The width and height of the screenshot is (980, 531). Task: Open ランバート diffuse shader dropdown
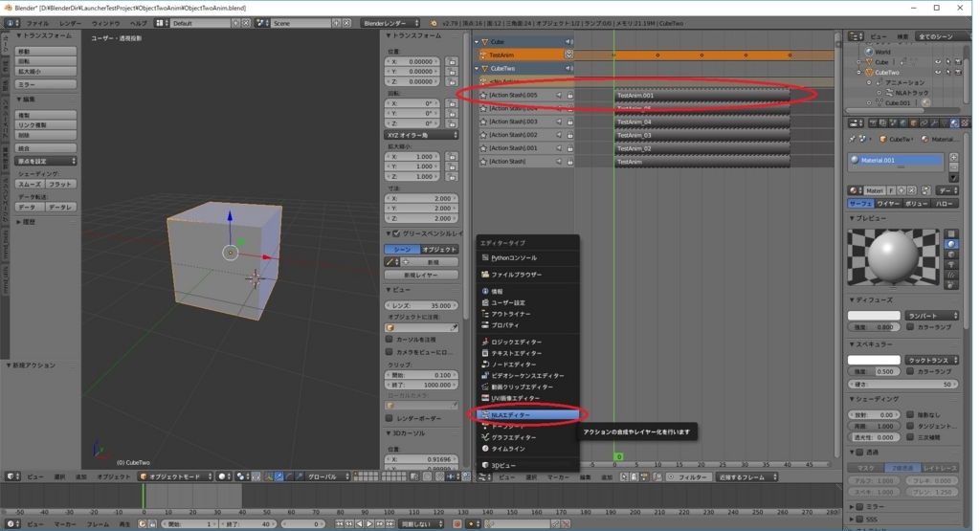click(931, 316)
